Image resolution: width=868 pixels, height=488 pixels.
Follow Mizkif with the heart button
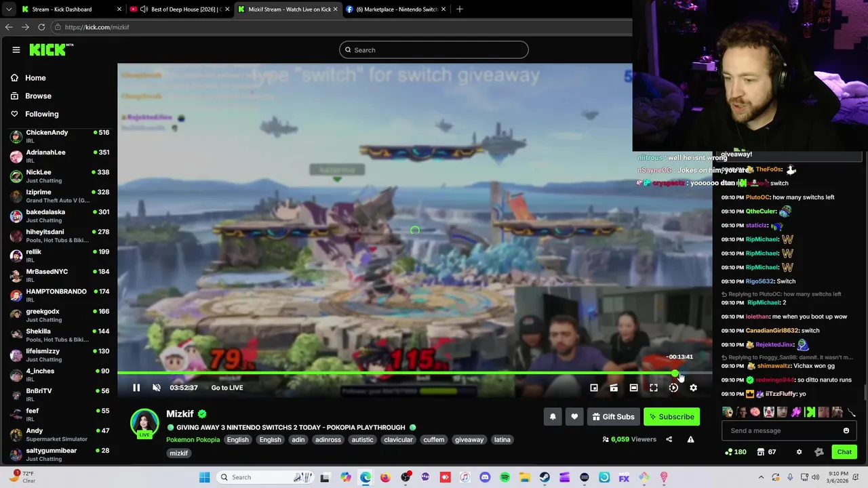574,417
